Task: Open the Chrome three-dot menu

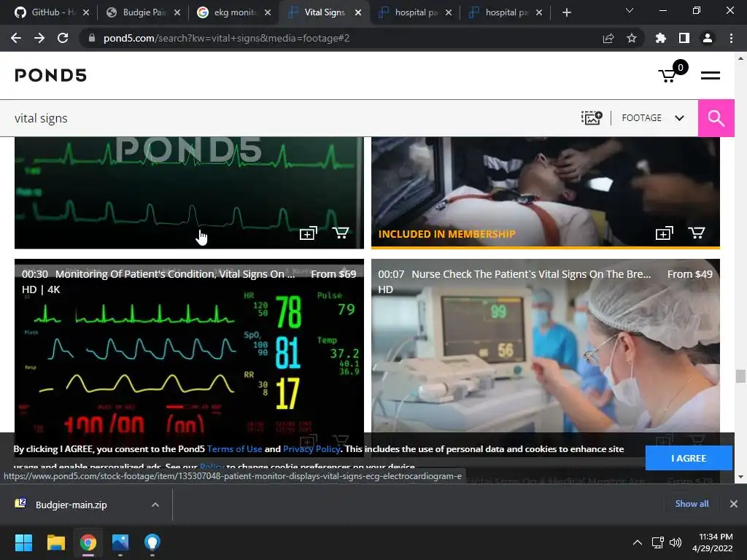Action: (x=731, y=38)
